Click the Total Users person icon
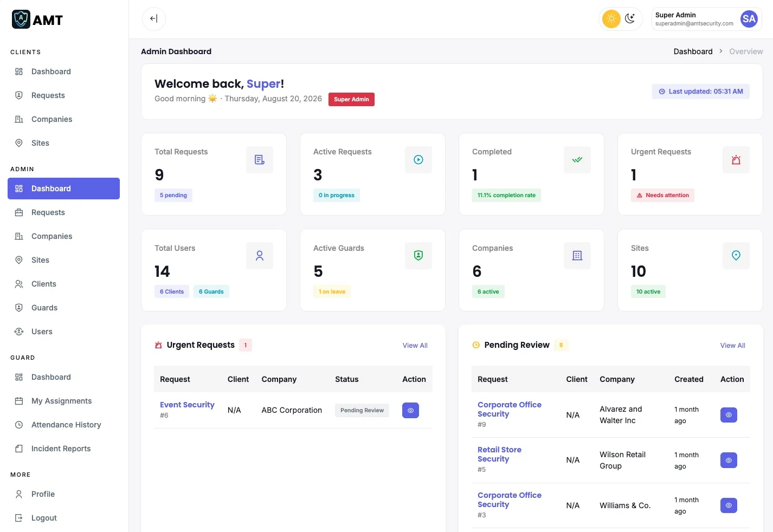The height and width of the screenshot is (532, 773). click(x=260, y=256)
